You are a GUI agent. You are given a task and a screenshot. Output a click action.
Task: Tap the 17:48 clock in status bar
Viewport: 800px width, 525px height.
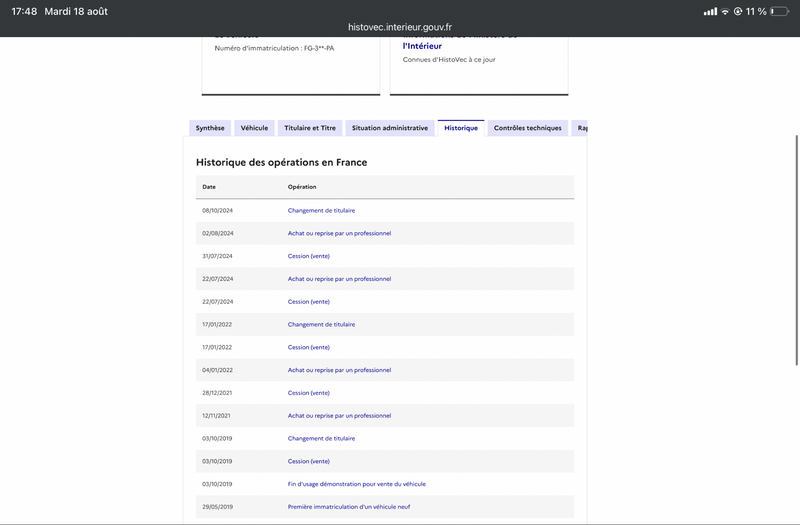pyautogui.click(x=24, y=11)
